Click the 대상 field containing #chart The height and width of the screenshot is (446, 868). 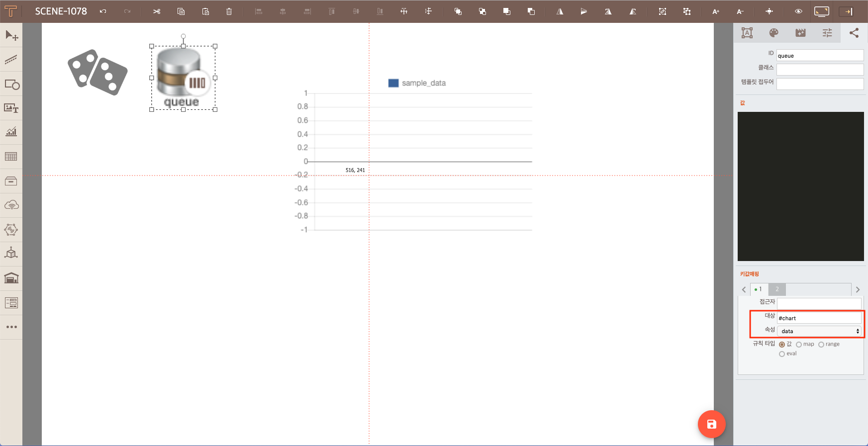pyautogui.click(x=819, y=318)
